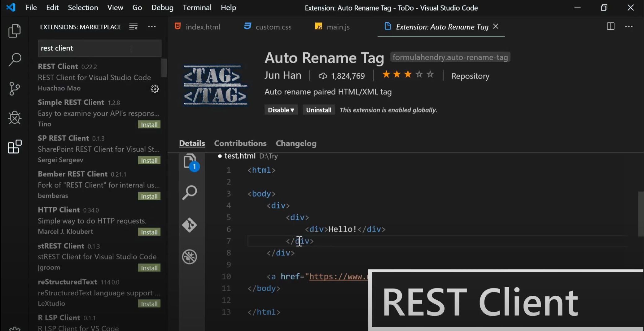Select the stREST Client list entry
This screenshot has width=644, height=331.
99,257
